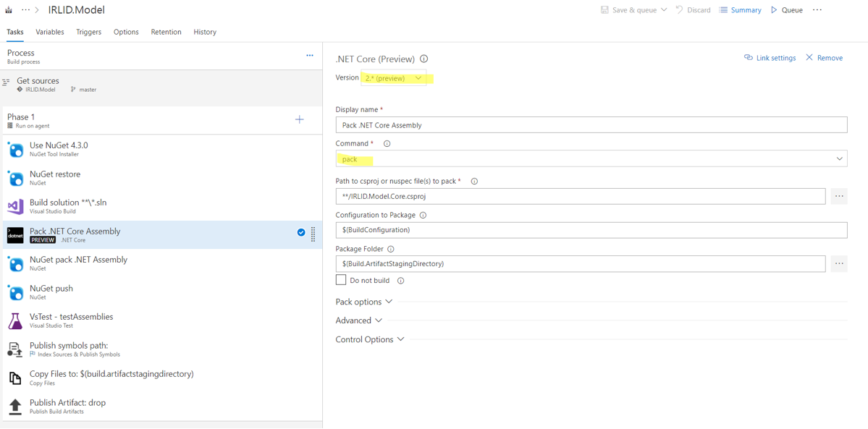Expand the Advanced section

pyautogui.click(x=359, y=320)
